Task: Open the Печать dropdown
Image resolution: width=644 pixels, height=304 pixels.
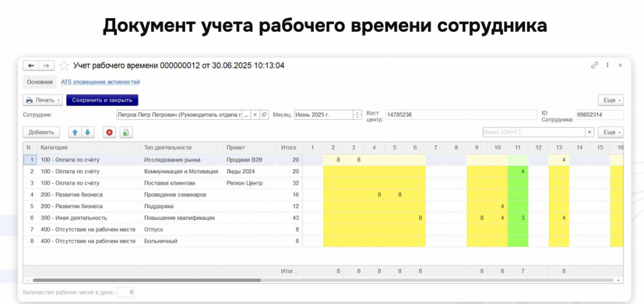Action: pyautogui.click(x=43, y=100)
